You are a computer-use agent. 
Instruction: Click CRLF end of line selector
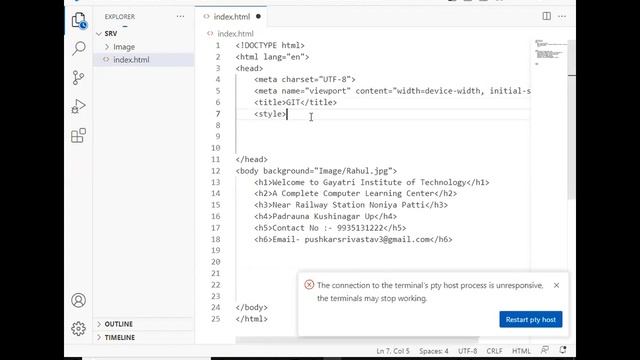[494, 351]
